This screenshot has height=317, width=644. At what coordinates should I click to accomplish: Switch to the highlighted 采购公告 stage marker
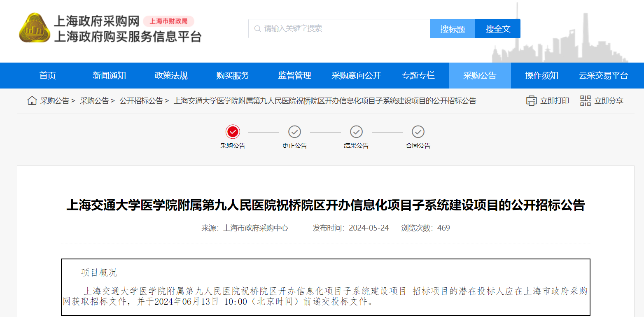(233, 132)
